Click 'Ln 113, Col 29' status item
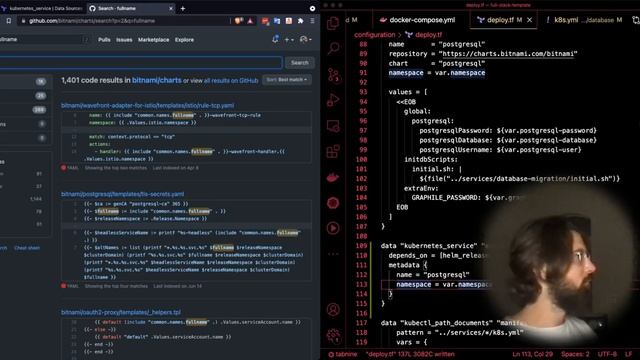The image size is (640, 360). pos(532,354)
